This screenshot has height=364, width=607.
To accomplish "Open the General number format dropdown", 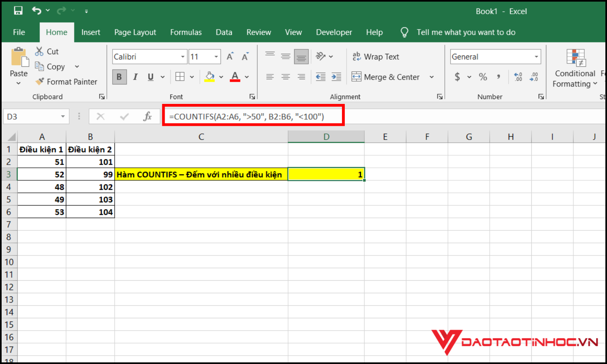I will (x=536, y=57).
